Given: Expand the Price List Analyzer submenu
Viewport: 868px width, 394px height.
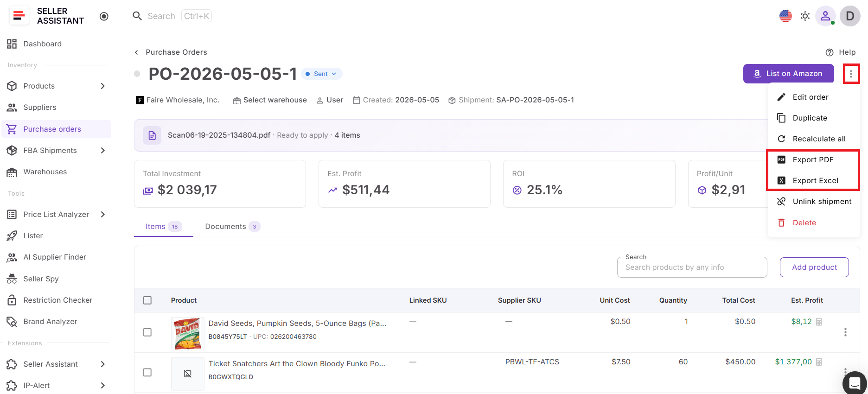Looking at the screenshot, I should click(103, 215).
